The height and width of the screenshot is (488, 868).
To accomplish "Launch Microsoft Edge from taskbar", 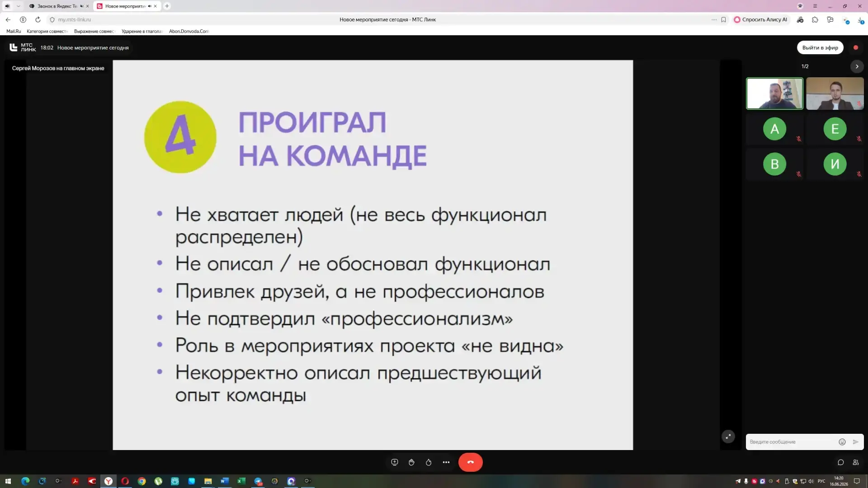I will click(x=25, y=481).
